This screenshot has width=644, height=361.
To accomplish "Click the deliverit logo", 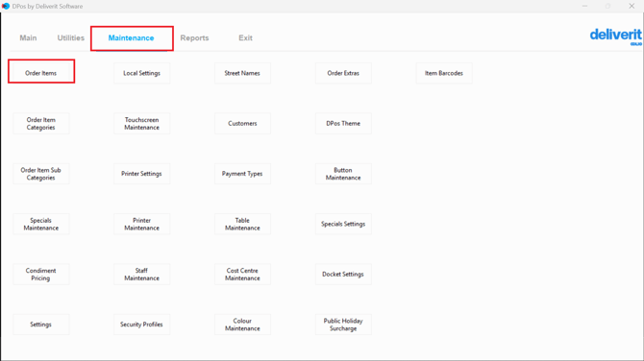I will pos(616,36).
